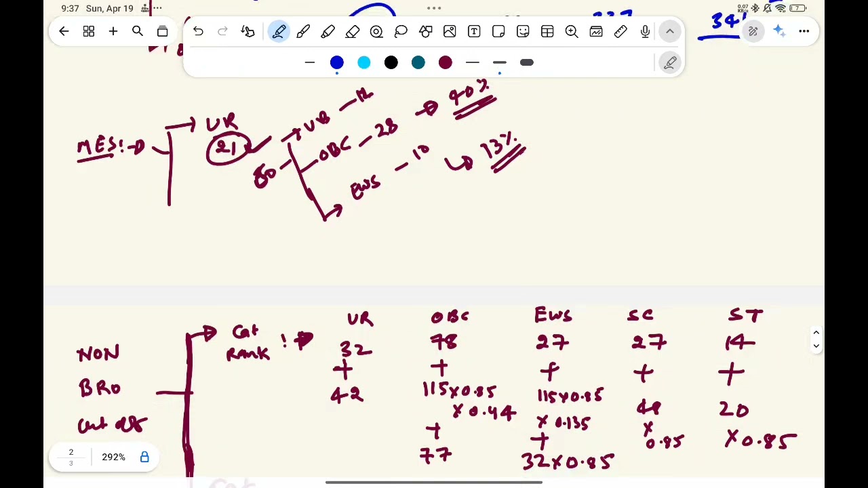Screen dimensions: 868x488
Task: Select the eraser tool
Action: point(352,31)
